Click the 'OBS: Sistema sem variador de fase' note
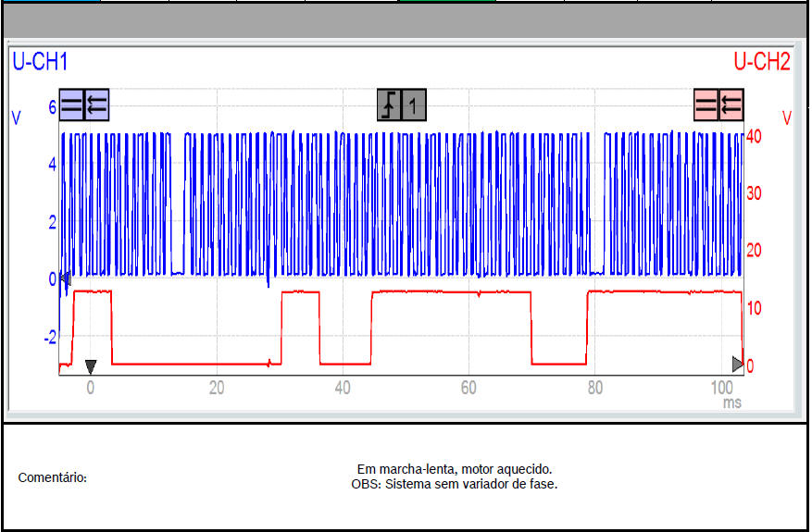This screenshot has height=532, width=812. coord(455,484)
